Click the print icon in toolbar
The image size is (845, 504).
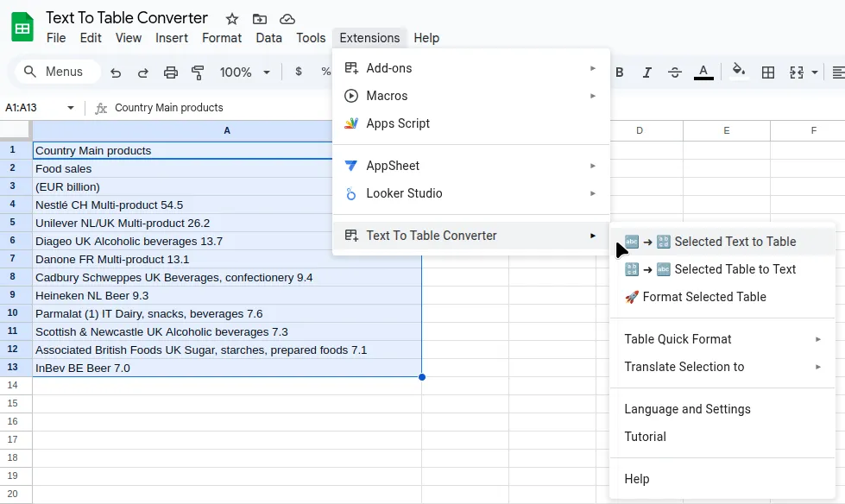point(171,72)
